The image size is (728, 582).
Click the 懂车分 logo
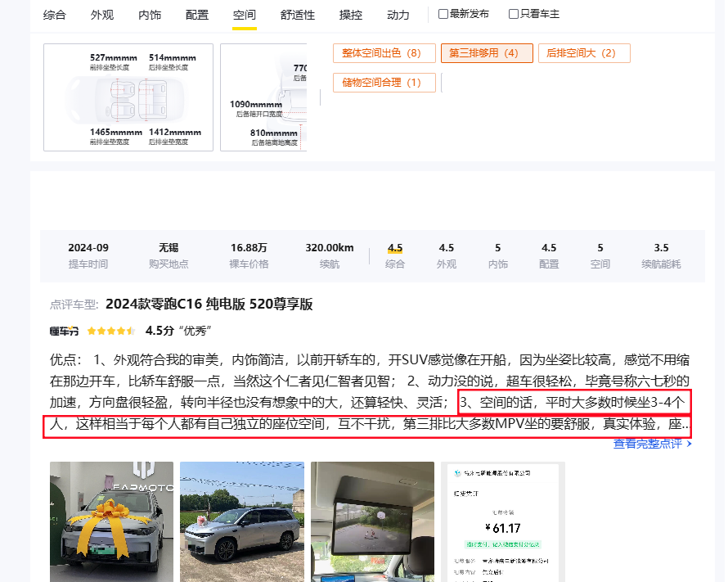(x=64, y=331)
